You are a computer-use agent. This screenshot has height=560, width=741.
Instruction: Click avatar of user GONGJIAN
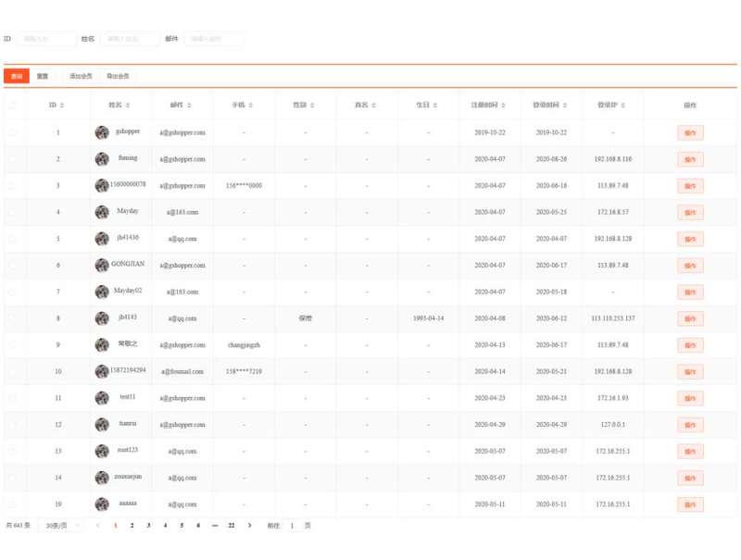click(x=102, y=266)
